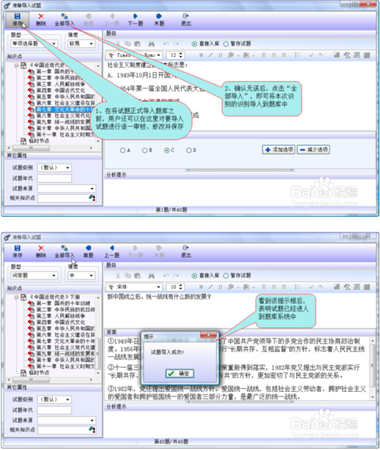
Task: Choose answer option B radio
Action: [x=144, y=151]
